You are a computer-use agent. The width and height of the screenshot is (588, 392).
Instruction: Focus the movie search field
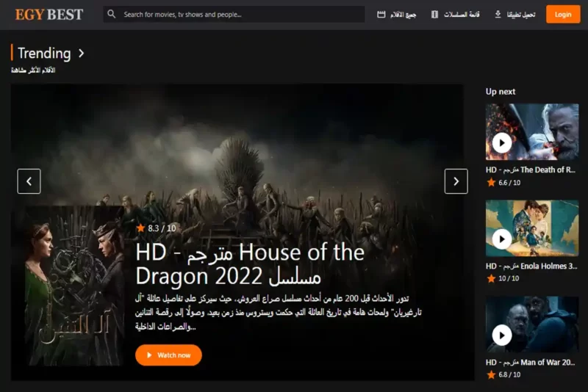234,14
